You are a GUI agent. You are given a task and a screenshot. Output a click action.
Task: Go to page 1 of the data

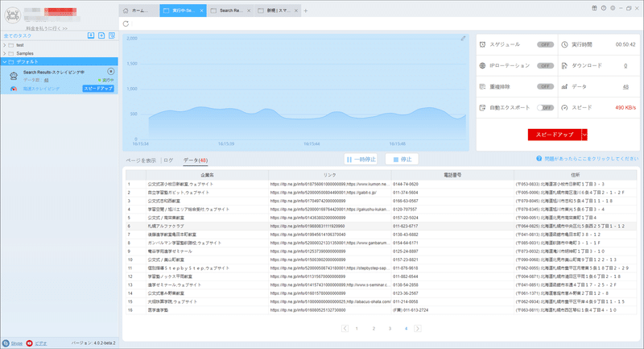click(357, 328)
